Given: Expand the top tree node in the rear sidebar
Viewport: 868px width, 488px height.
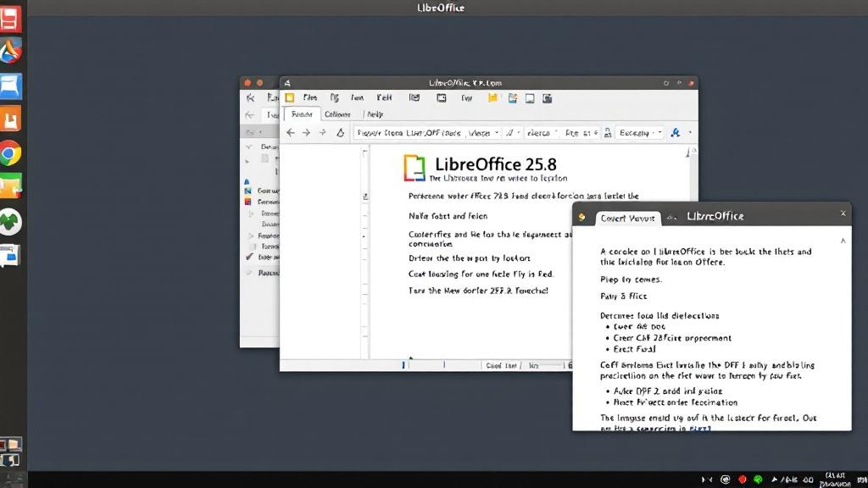Looking at the screenshot, I should [x=249, y=147].
